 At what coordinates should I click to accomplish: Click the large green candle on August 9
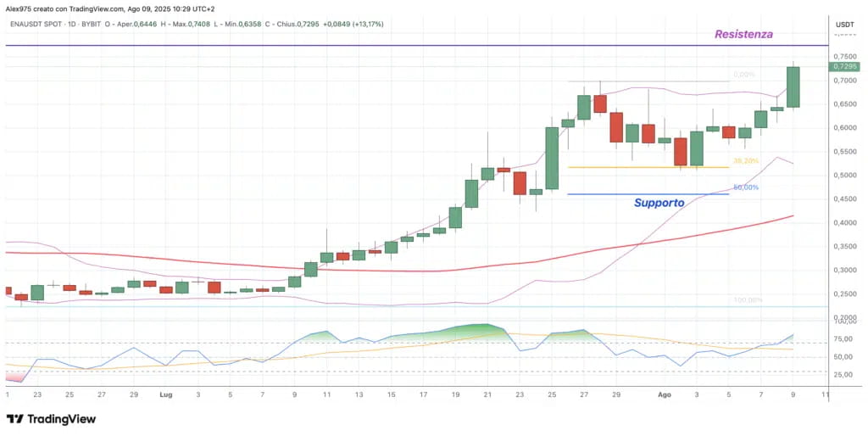pyautogui.click(x=793, y=87)
